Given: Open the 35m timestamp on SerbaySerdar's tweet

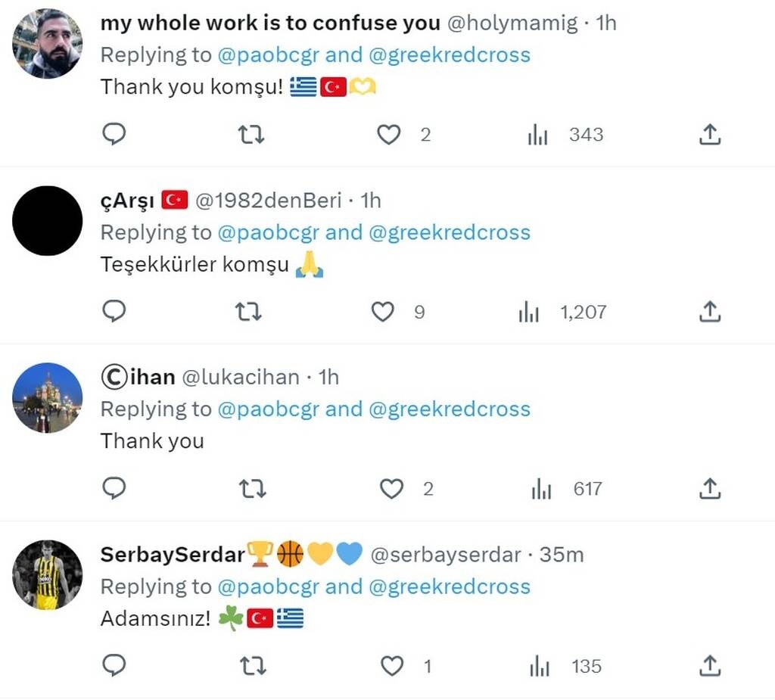Looking at the screenshot, I should [x=561, y=555].
